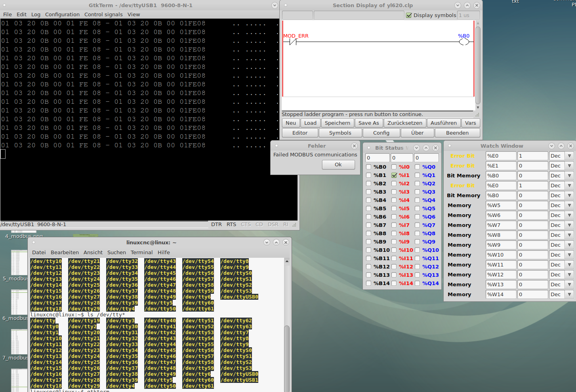Click the %B offset input field
Viewport: 576px width, 392px height.
(x=377, y=158)
